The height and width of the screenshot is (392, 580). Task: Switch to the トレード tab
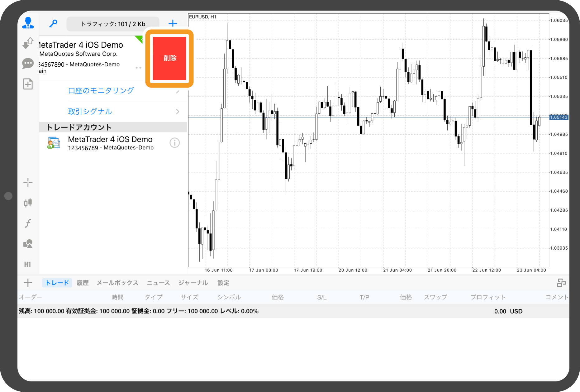coord(57,283)
